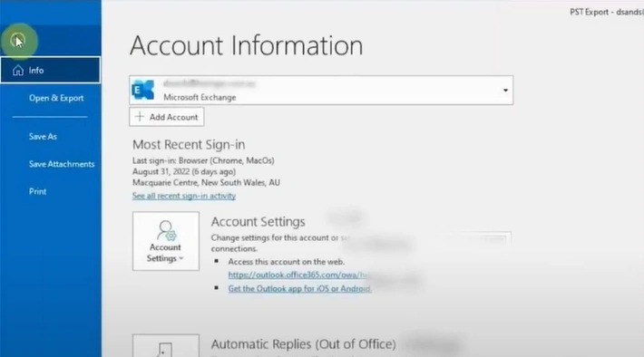Click the Access this account on the web text
This screenshot has height=357, width=644.
(287, 261)
